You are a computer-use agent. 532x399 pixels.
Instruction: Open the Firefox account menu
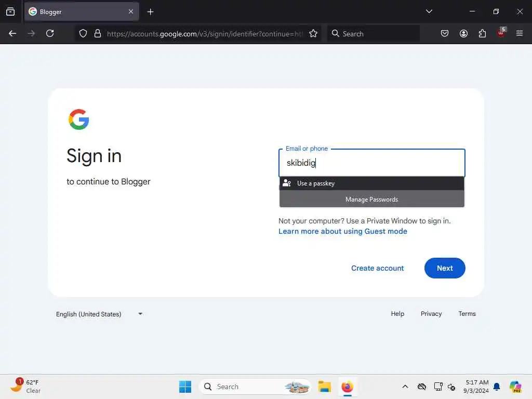coord(463,33)
